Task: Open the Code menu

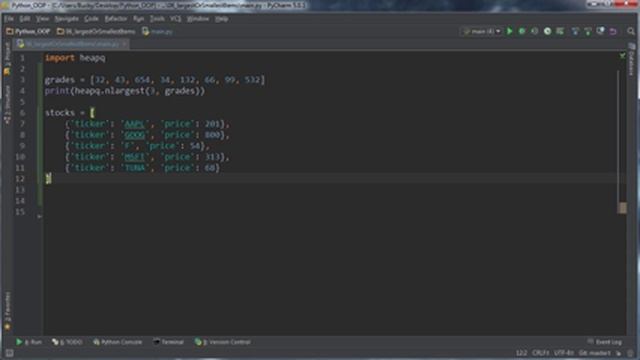Action: tap(91, 19)
